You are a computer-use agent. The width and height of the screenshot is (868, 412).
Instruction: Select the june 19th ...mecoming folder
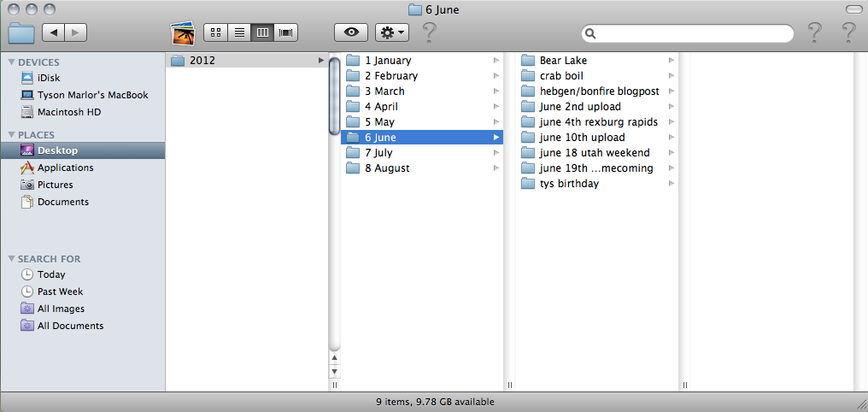tap(596, 168)
